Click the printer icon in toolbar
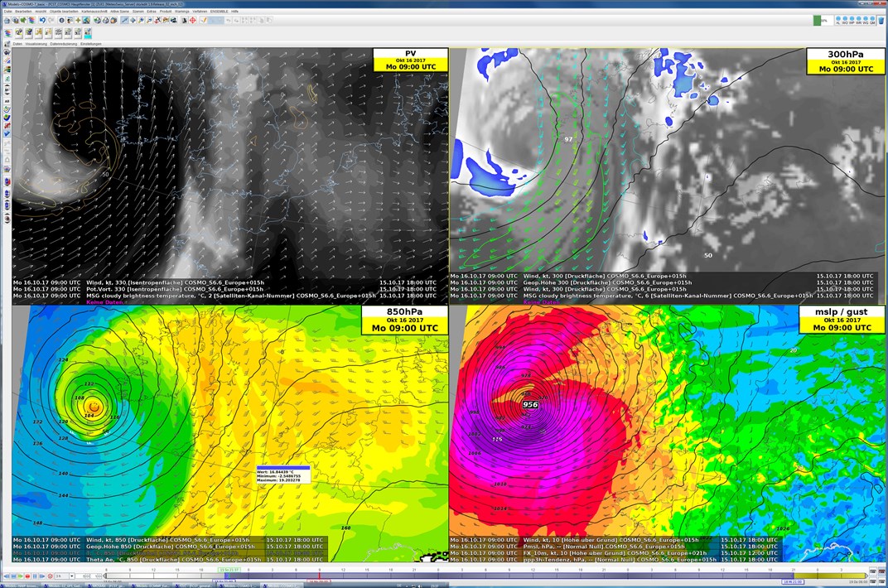This screenshot has height=588, width=888. tap(105, 20)
